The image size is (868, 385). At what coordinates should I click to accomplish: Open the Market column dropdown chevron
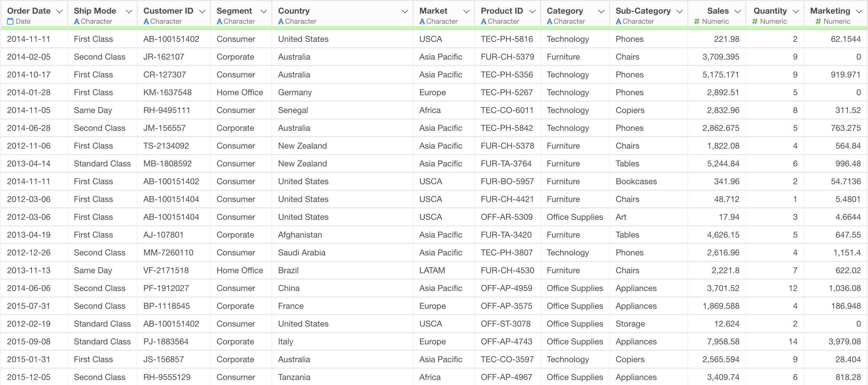click(x=466, y=12)
